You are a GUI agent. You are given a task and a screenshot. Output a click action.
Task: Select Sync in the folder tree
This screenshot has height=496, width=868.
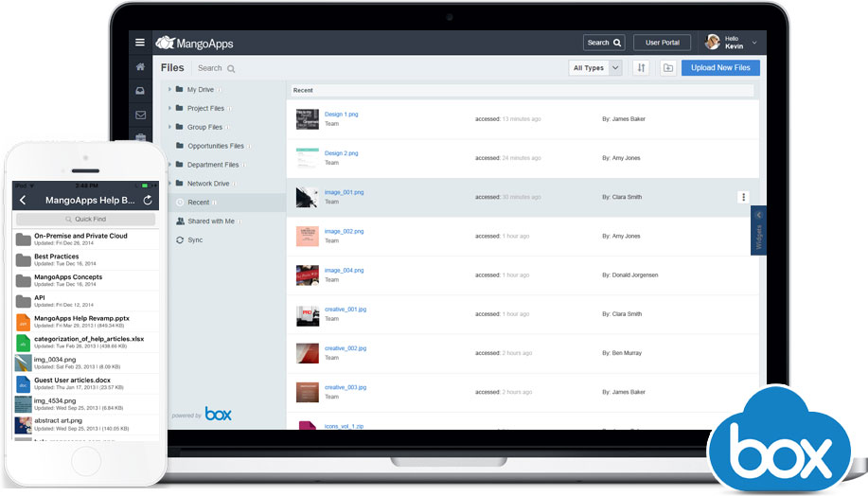tap(195, 240)
